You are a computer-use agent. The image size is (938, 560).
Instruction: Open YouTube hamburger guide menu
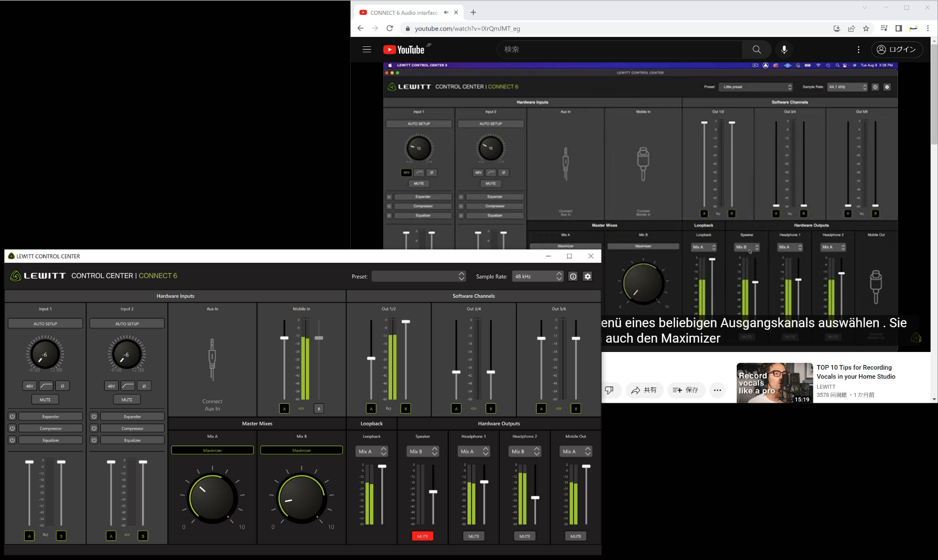pos(367,49)
